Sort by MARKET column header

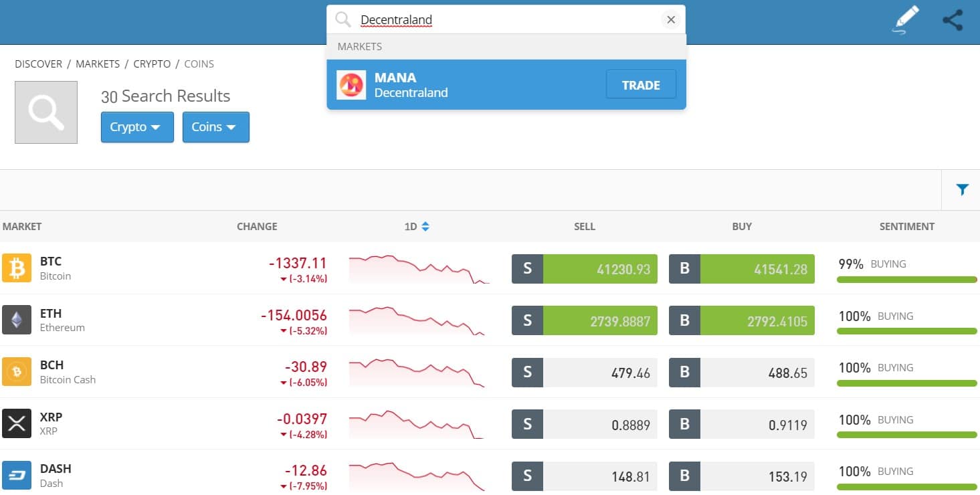pyautogui.click(x=22, y=227)
